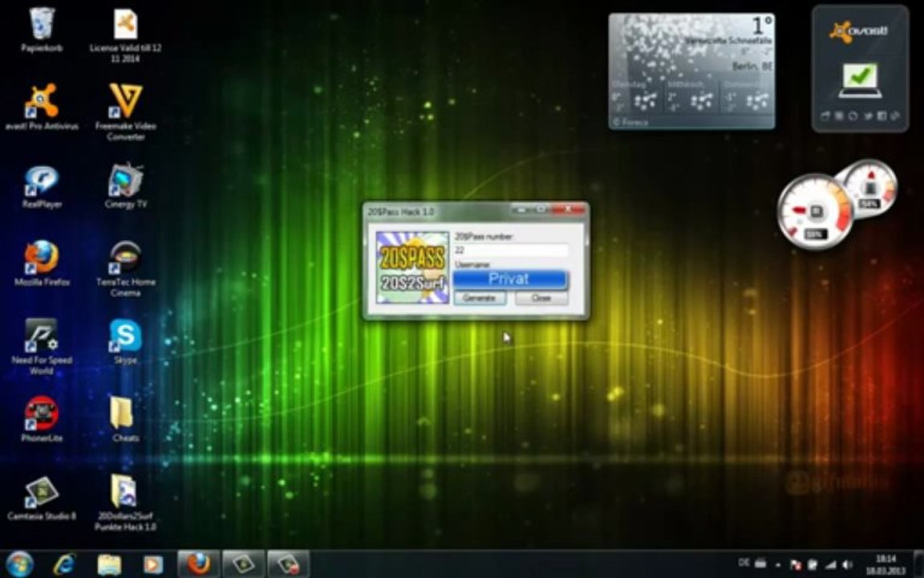Click the refresh icon in avast gadget
This screenshot has height=578, width=924.
click(x=853, y=116)
